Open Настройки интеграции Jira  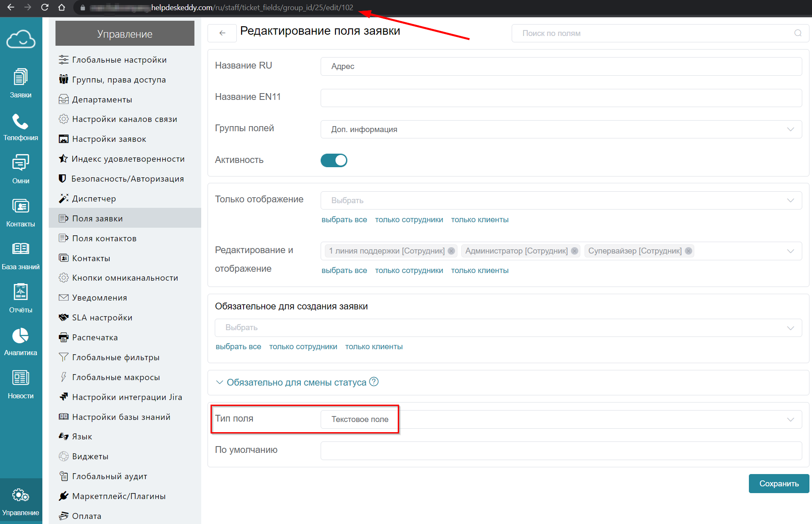click(125, 397)
